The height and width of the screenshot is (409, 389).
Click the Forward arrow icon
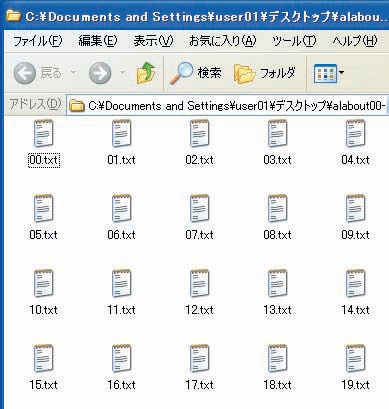coord(100,73)
